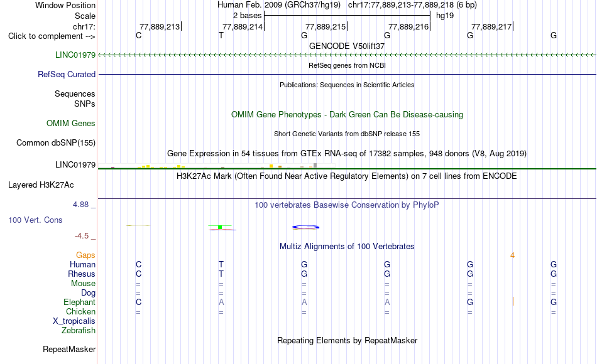This screenshot has width=597, height=364.
Task: Click the chr17:77,889,213-77,889,218 (6 bp) range text
Action: (x=412, y=5)
